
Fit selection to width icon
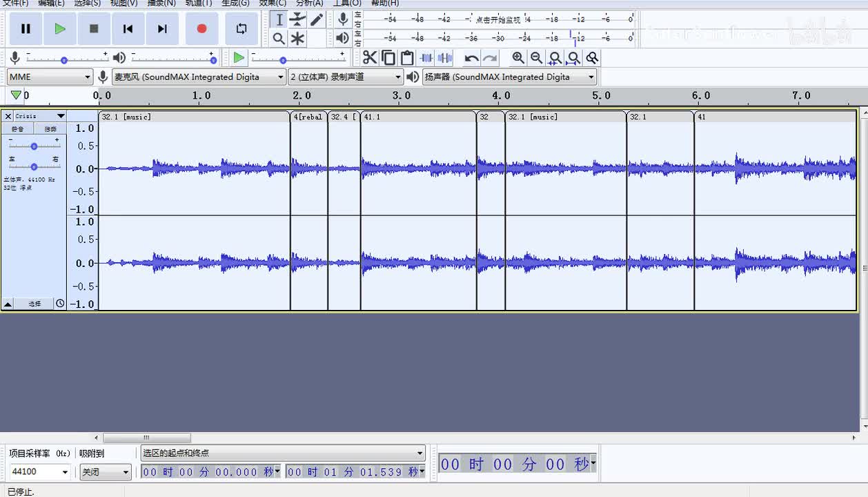[555, 58]
